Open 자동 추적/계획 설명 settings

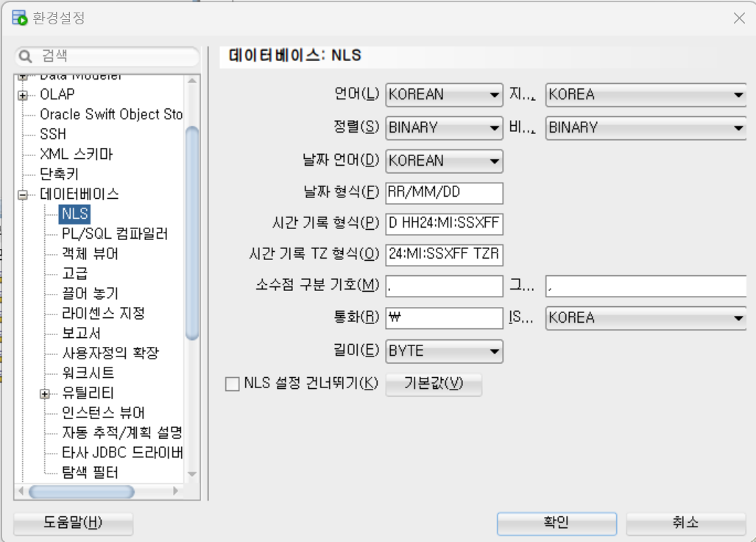tap(122, 432)
